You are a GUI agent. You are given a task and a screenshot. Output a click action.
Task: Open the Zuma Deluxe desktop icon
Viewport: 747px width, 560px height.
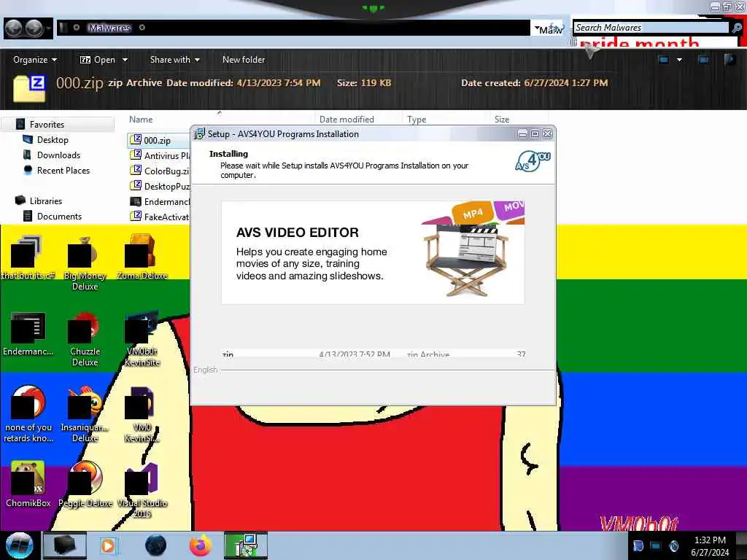tap(142, 257)
